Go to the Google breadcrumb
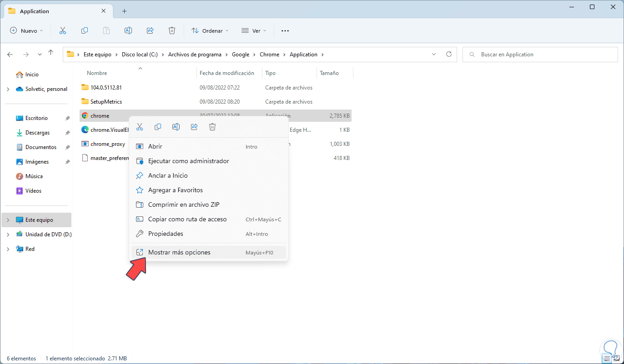624x364 pixels. (x=241, y=55)
